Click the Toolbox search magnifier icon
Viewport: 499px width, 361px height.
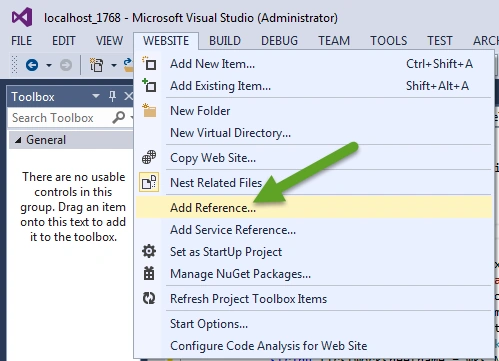tap(119, 117)
